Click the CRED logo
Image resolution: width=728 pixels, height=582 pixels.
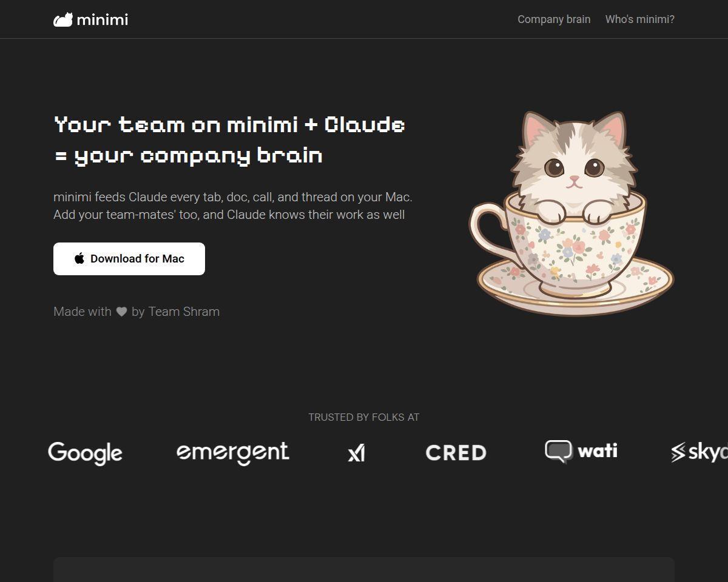456,453
